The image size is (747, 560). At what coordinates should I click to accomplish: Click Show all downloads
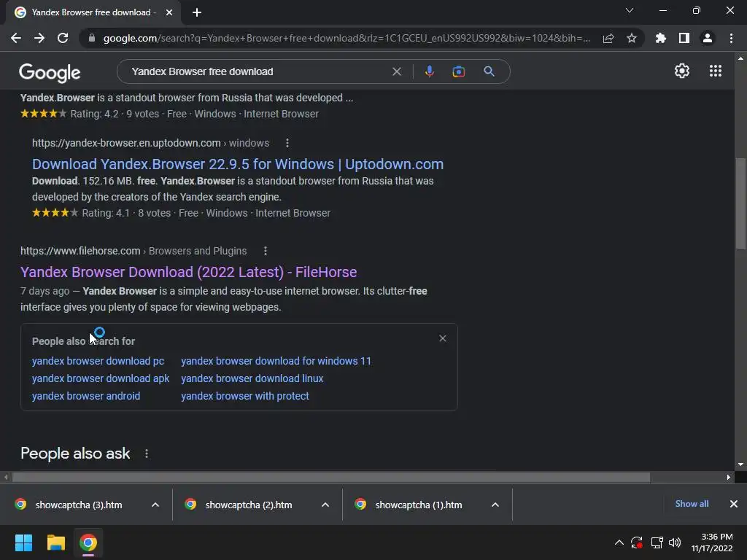692,504
